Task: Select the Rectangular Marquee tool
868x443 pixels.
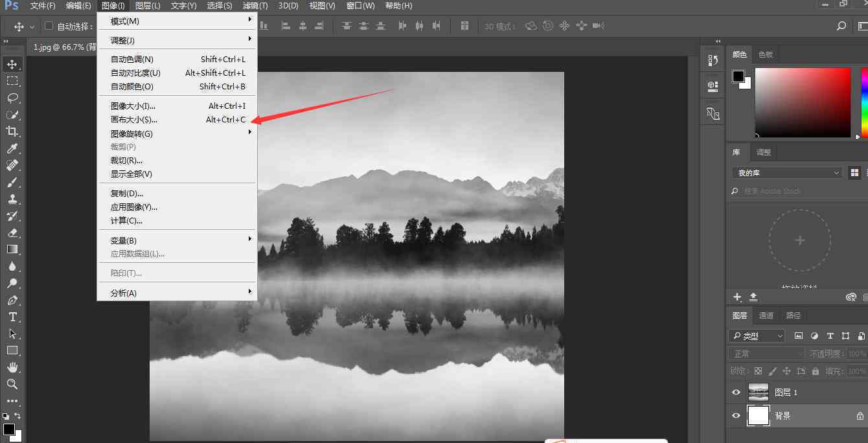Action: pos(12,81)
